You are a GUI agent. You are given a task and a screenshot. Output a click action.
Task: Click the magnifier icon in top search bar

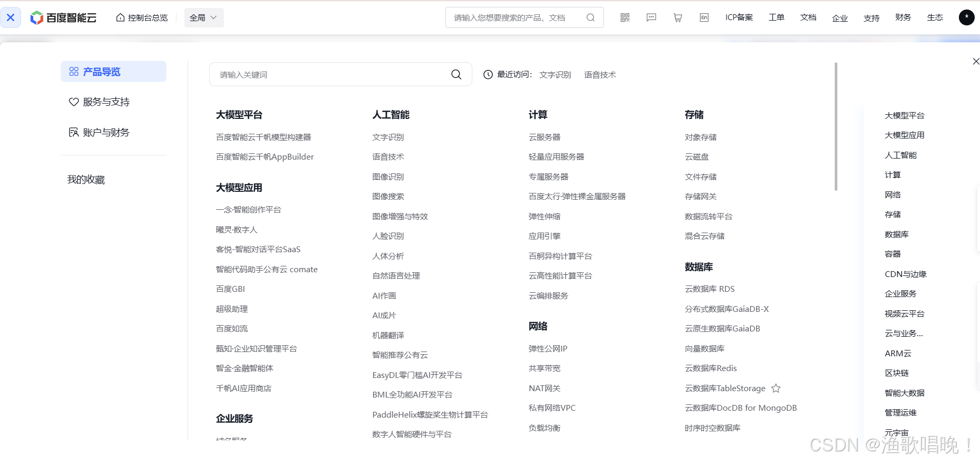tap(591, 17)
